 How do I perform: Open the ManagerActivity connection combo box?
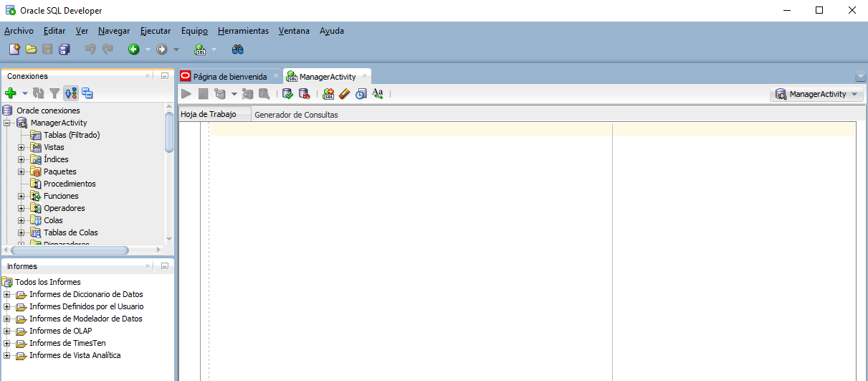coord(816,94)
